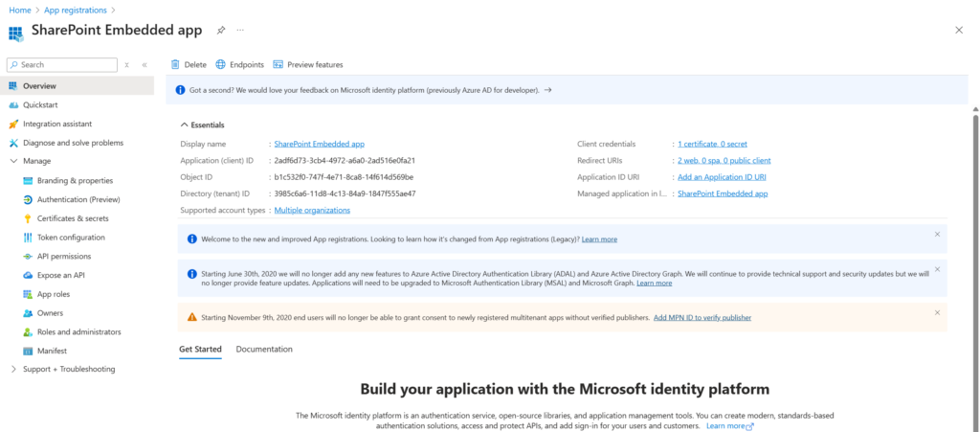Viewport: 980px width, 432px height.
Task: Select Roles and administrators icon
Action: (28, 332)
